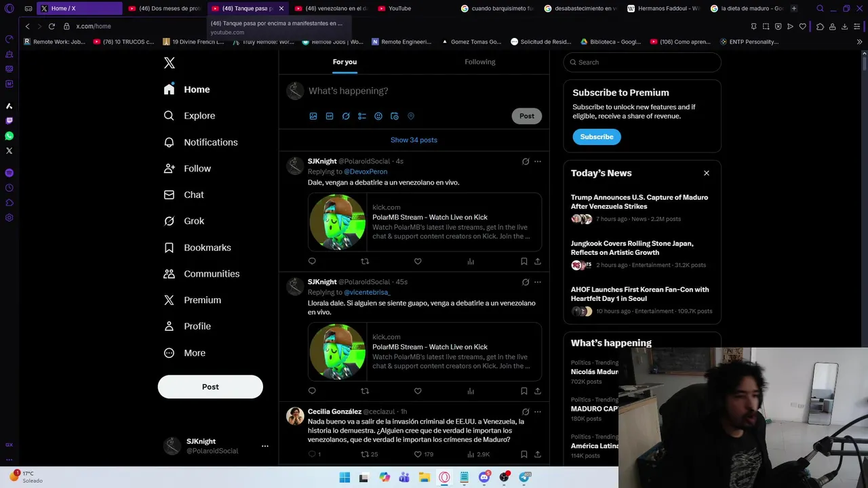
Task: Switch to Hermanos Faddoul browser tab
Action: [x=663, y=8]
